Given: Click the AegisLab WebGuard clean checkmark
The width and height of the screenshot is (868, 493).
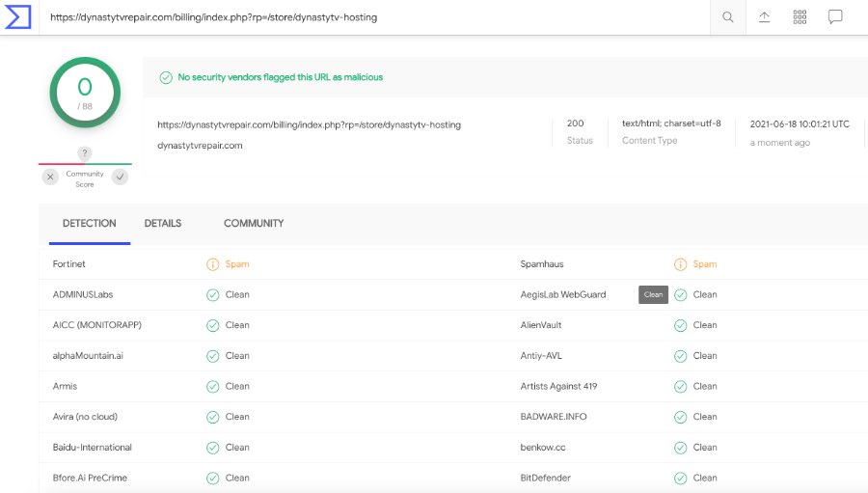Looking at the screenshot, I should coord(680,294).
